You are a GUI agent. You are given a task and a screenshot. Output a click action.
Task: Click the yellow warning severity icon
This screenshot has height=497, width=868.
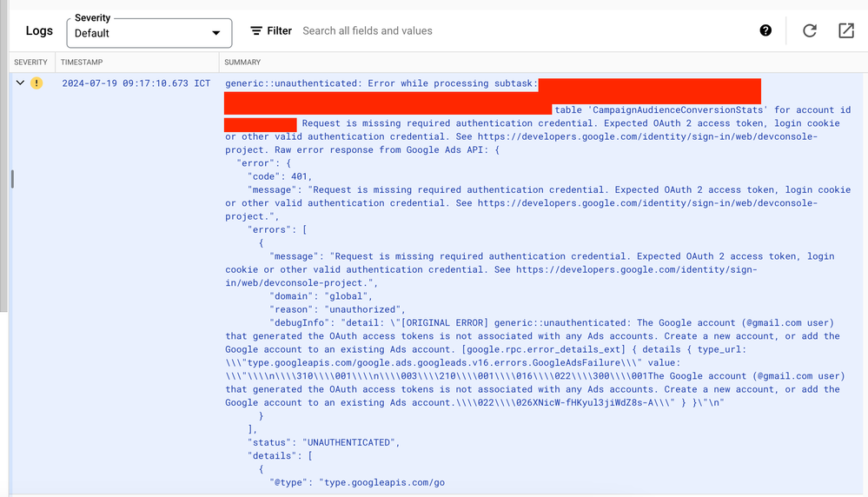click(x=36, y=83)
